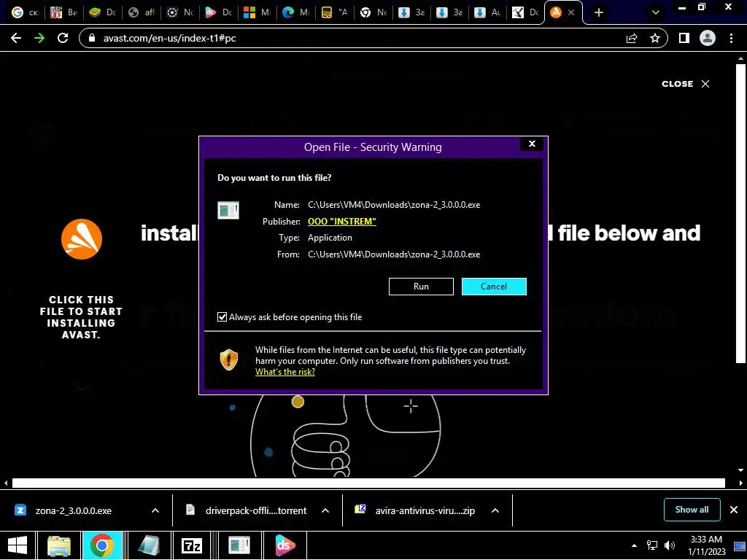This screenshot has width=747, height=560.
Task: Expand options for avira-antivirus zip download
Action: point(495,510)
